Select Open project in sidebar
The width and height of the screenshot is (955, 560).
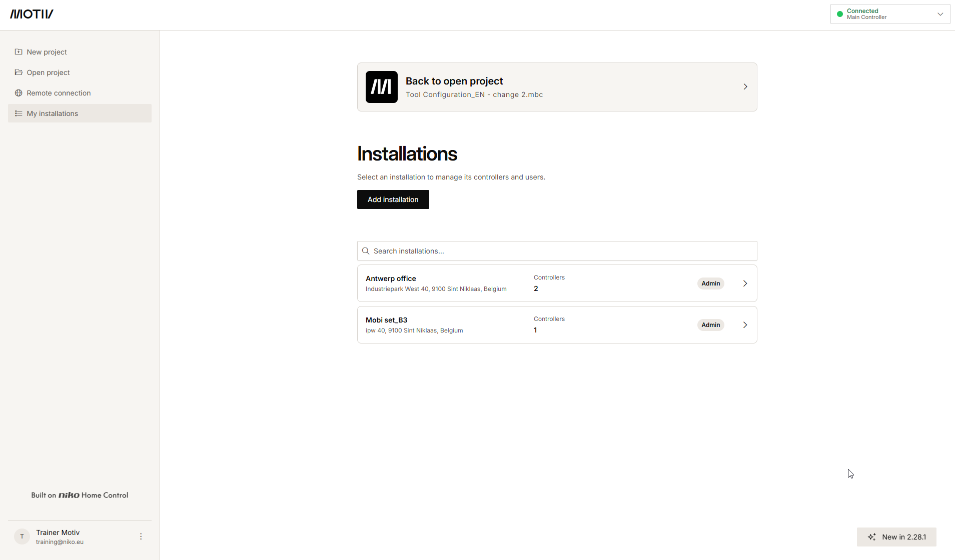tap(80, 72)
